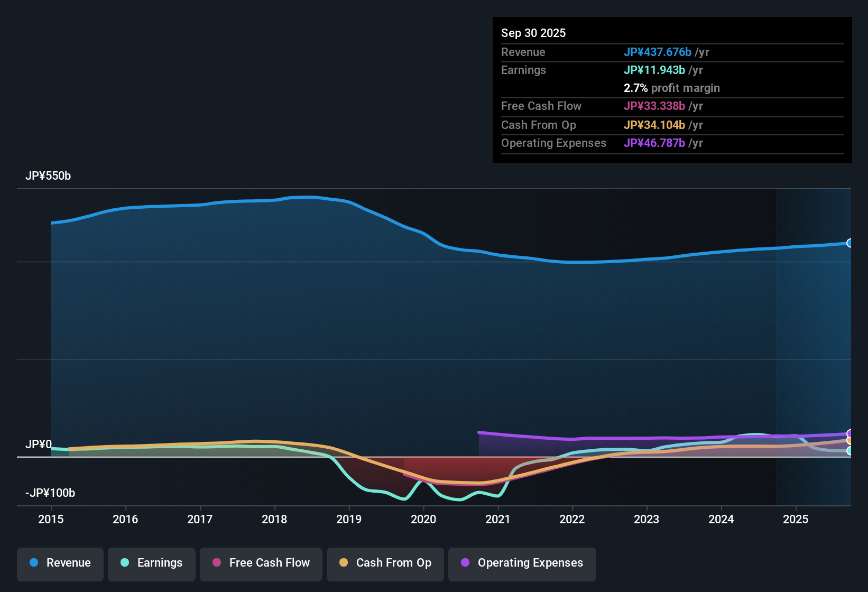Image resolution: width=868 pixels, height=592 pixels.
Task: Click the teal color swatch beside Earnings
Action: pyautogui.click(x=124, y=563)
